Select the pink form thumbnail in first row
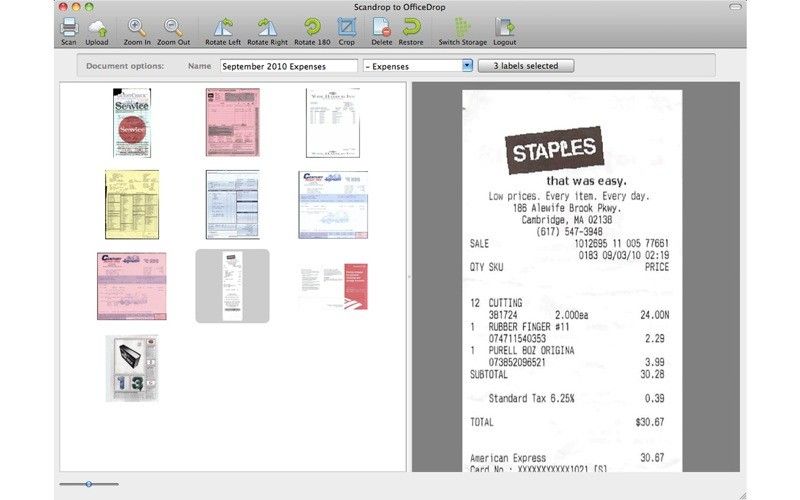The width and height of the screenshot is (800, 500). (233, 122)
